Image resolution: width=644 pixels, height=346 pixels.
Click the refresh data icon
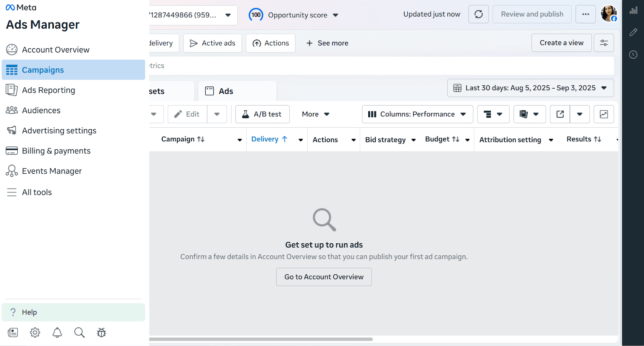pyautogui.click(x=479, y=15)
